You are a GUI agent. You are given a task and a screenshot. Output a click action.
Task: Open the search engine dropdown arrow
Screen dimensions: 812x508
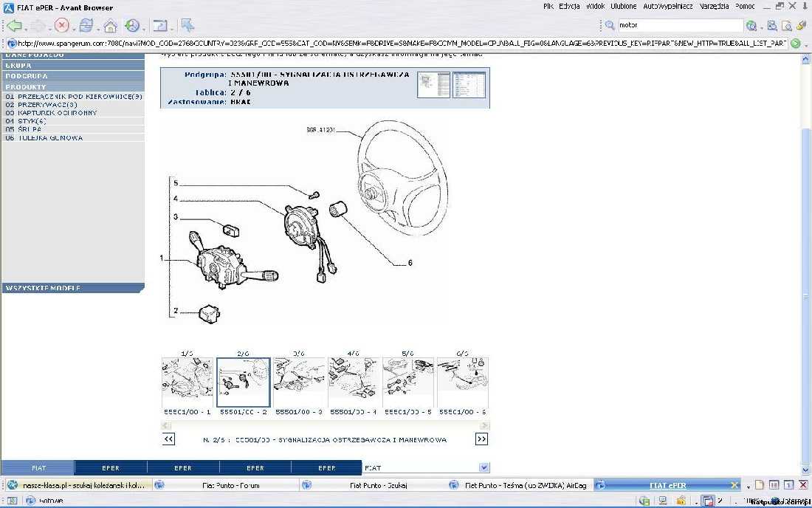761,27
